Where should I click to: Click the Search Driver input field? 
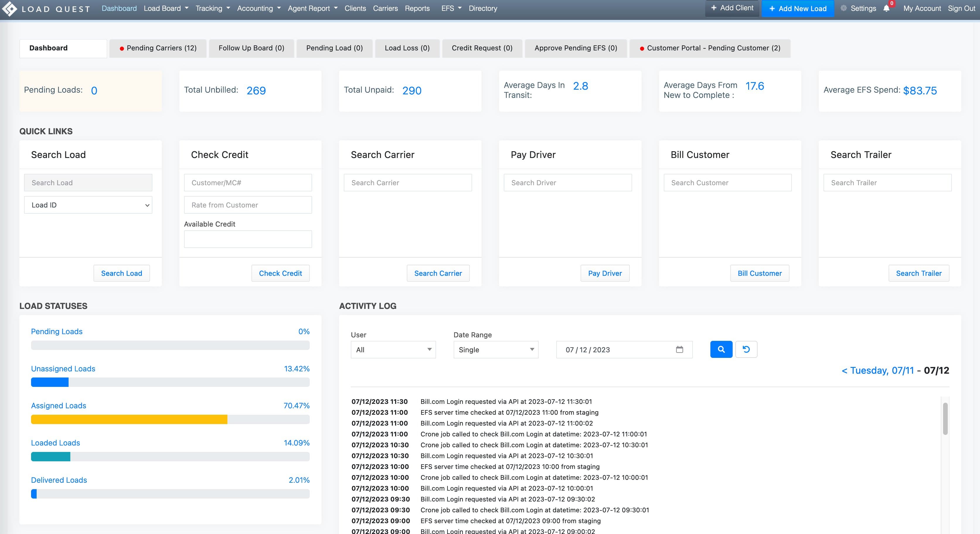(568, 183)
